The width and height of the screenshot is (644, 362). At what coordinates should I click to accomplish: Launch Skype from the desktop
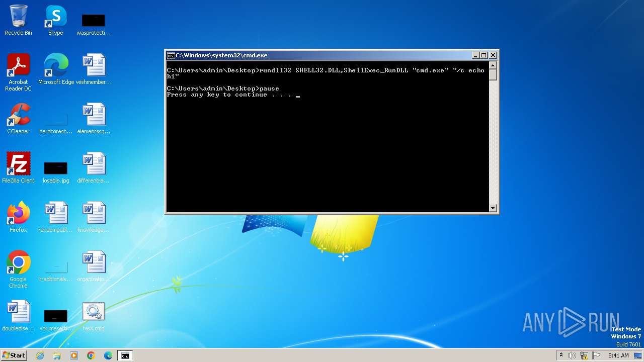[x=56, y=20]
